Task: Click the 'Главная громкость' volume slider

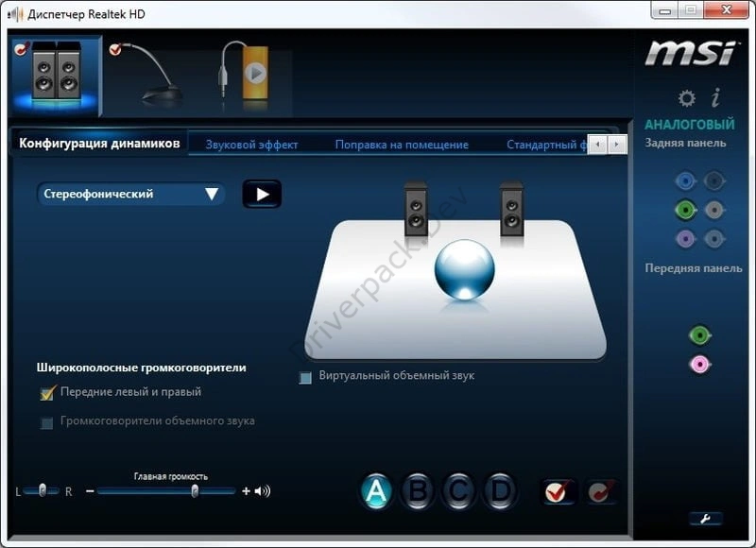Action: pyautogui.click(x=166, y=491)
